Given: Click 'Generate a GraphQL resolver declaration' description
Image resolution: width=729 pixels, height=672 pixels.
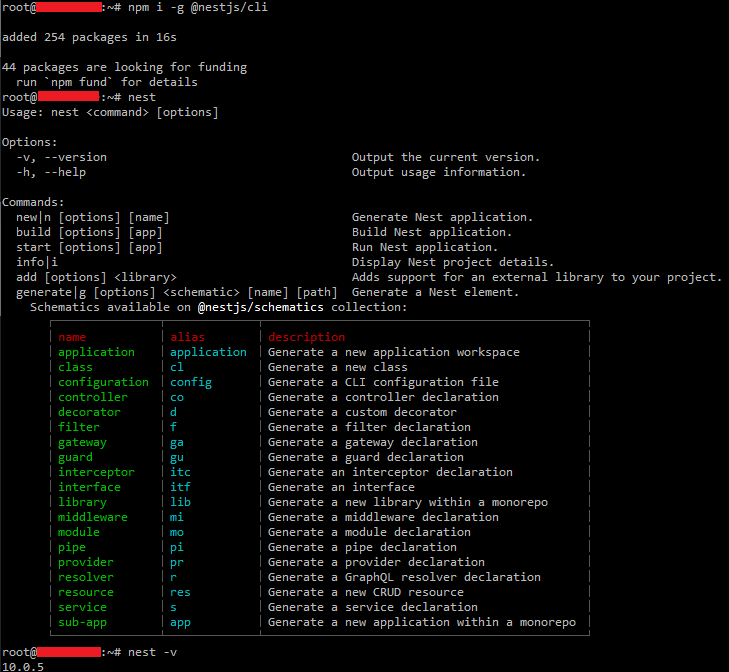Looking at the screenshot, I should 404,577.
